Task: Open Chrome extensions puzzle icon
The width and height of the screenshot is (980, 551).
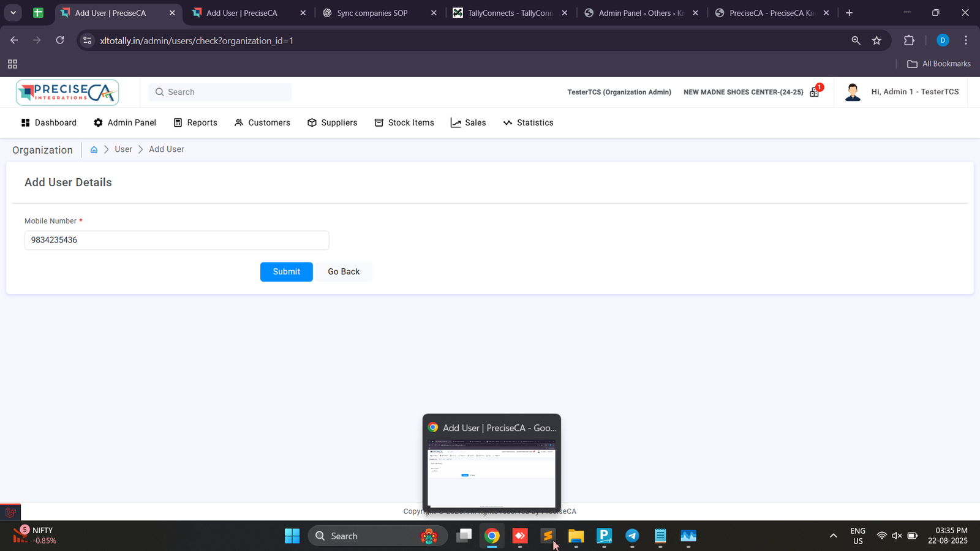Action: [x=909, y=40]
